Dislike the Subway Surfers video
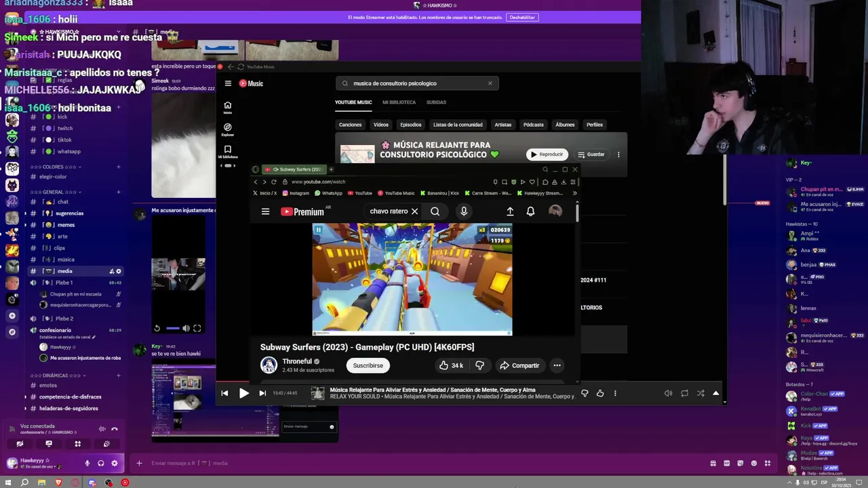868x488 pixels. [479, 365]
